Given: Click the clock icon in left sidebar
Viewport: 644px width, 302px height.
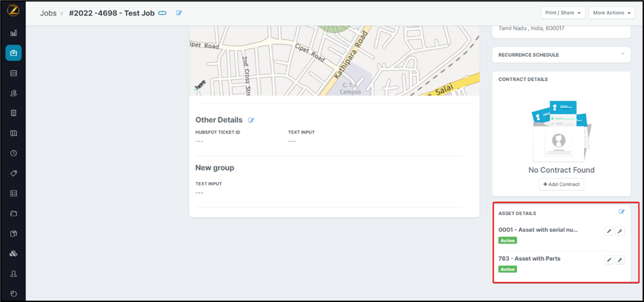Looking at the screenshot, I should pyautogui.click(x=14, y=153).
